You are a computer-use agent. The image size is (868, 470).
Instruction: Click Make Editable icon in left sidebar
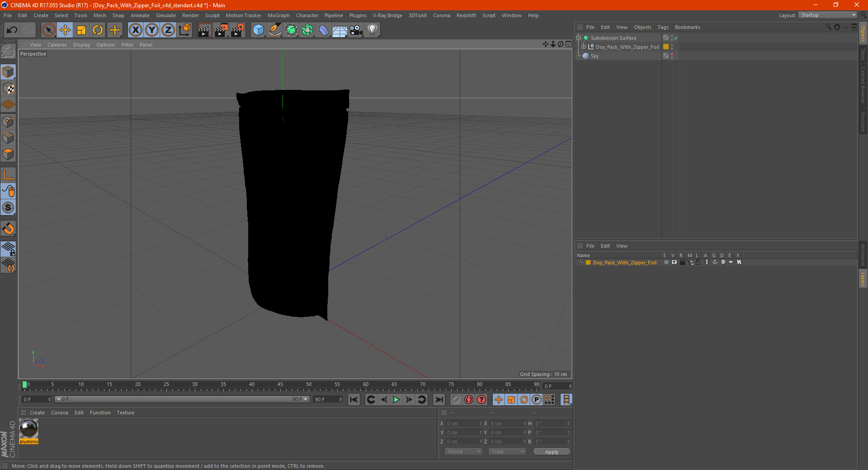coord(8,52)
